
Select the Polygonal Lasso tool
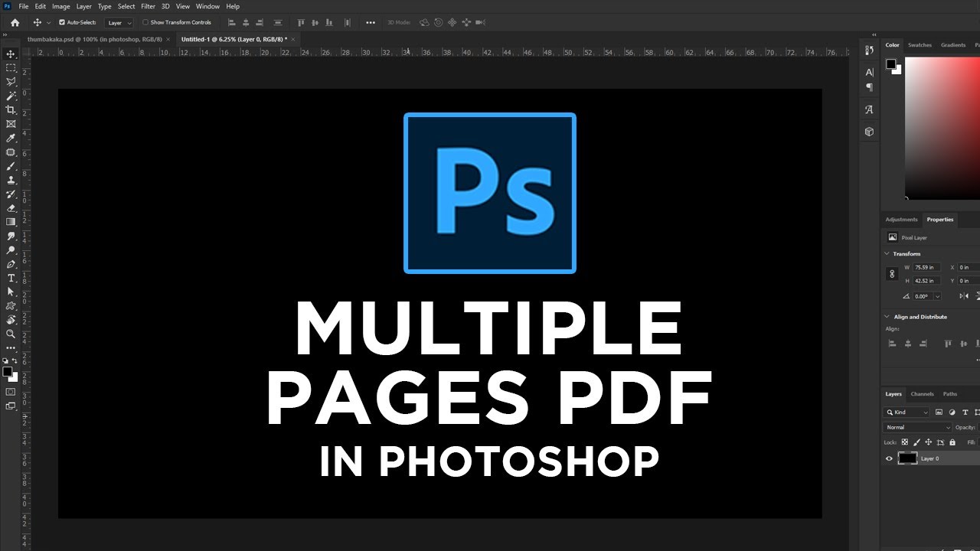(11, 82)
